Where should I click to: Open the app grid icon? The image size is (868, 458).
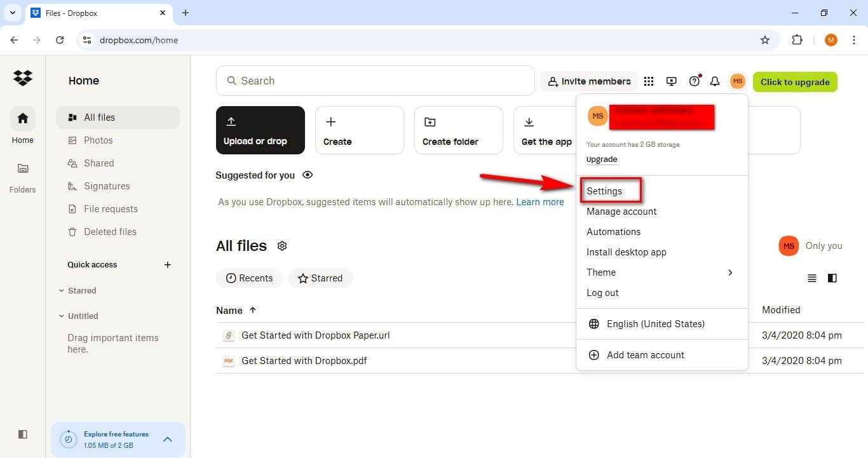pyautogui.click(x=649, y=81)
